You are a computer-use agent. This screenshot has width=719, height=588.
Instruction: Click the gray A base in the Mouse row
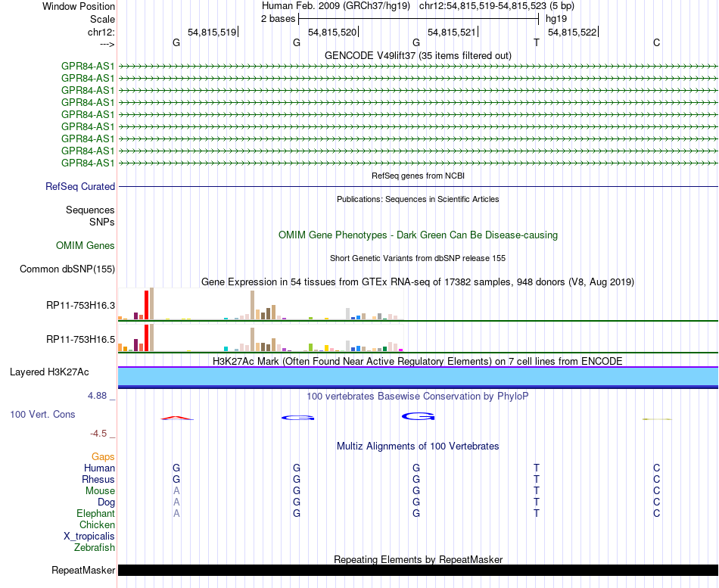[x=176, y=491]
